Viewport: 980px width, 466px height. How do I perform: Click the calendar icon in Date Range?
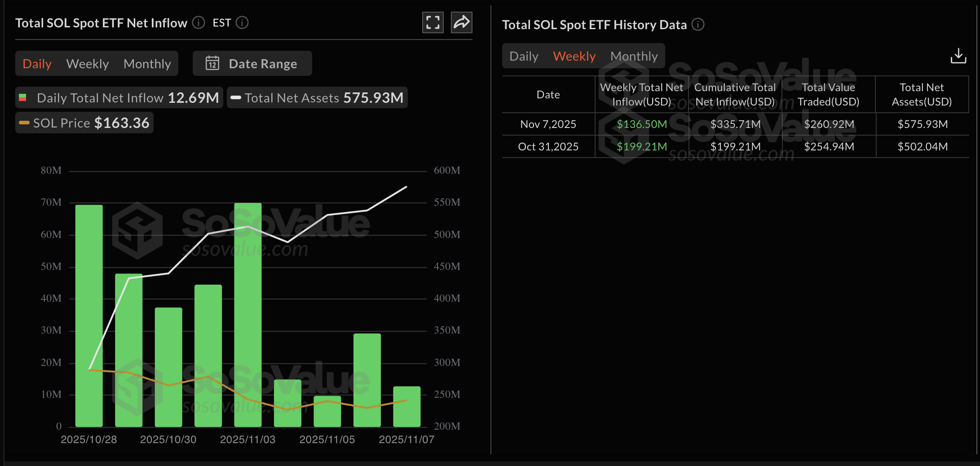[x=213, y=63]
